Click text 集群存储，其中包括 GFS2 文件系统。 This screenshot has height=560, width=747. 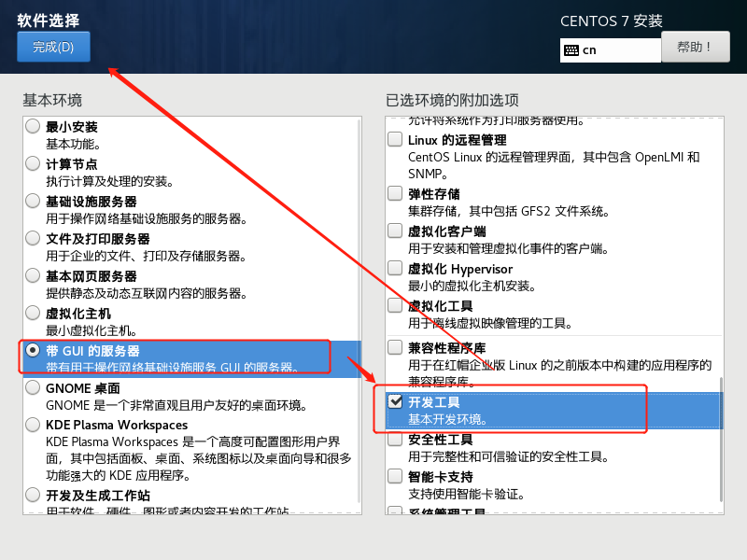[x=509, y=211]
